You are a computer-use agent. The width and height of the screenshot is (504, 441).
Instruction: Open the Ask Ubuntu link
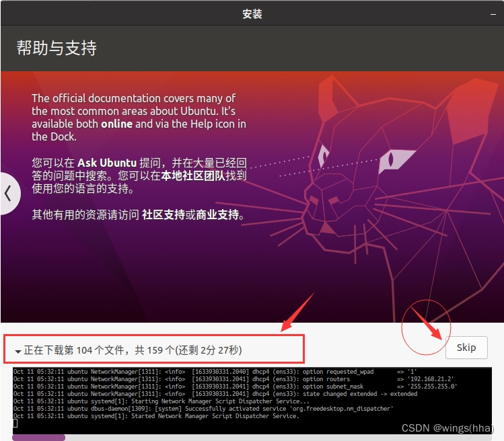(x=107, y=163)
